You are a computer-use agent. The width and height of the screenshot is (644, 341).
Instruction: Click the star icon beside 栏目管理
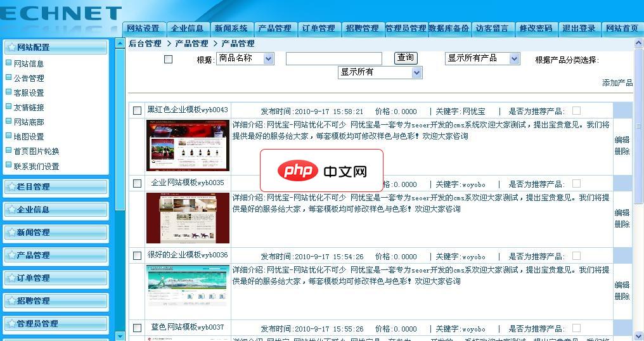pyautogui.click(x=10, y=187)
